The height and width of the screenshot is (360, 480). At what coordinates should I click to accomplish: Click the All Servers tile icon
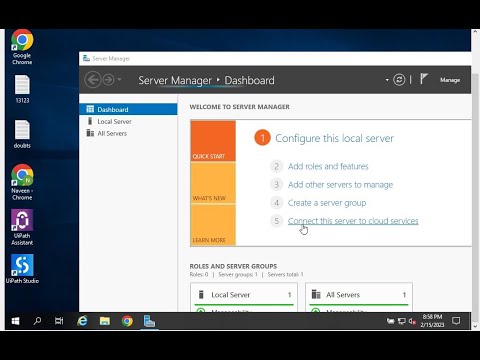[x=316, y=294]
